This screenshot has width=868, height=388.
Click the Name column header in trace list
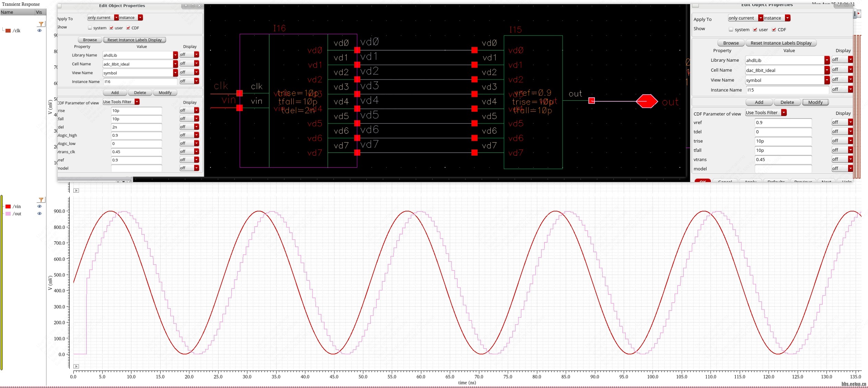[17, 12]
